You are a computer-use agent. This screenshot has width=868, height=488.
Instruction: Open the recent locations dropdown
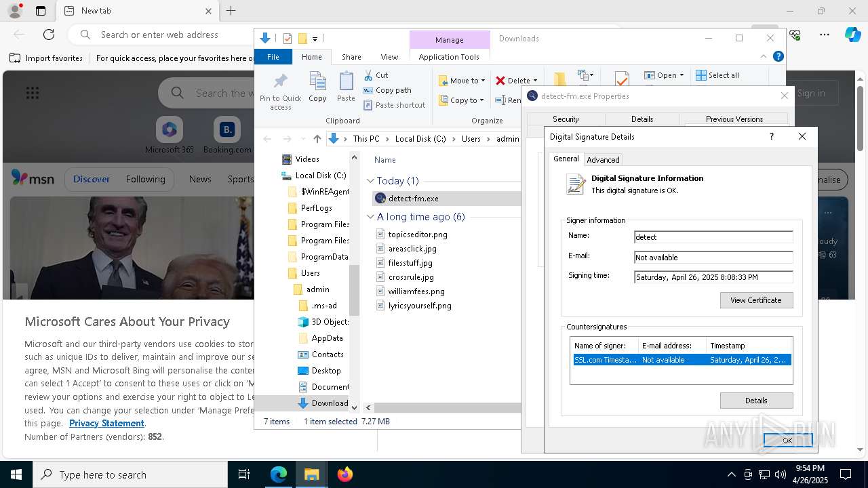click(302, 139)
